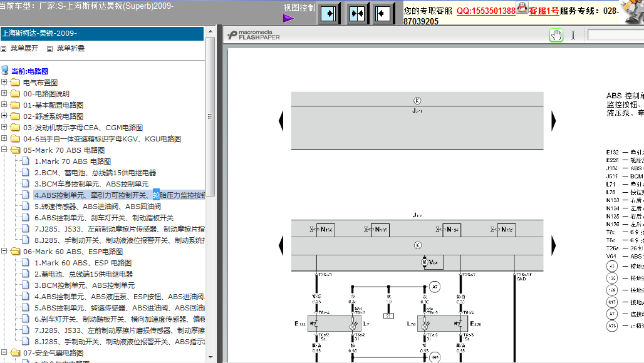Expand 03-发动机表示字母CEA、CGM电路图 folder
This screenshot has height=363, width=644.
point(4,127)
